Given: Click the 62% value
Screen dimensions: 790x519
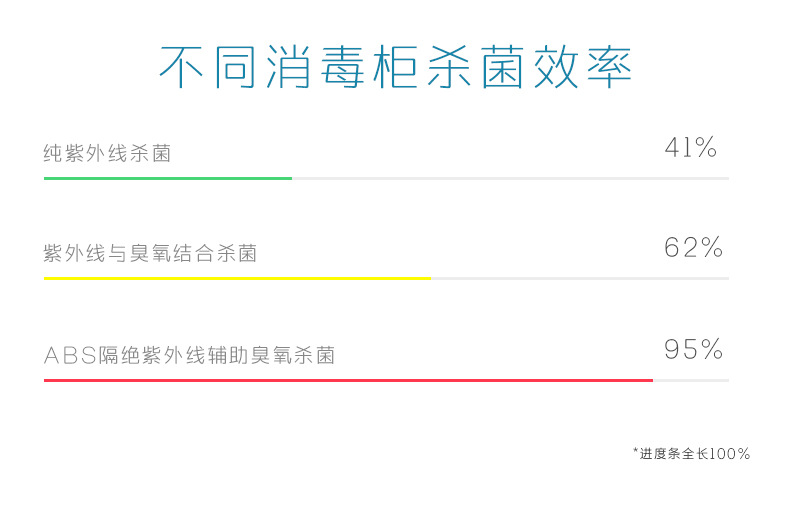Looking at the screenshot, I should [693, 248].
